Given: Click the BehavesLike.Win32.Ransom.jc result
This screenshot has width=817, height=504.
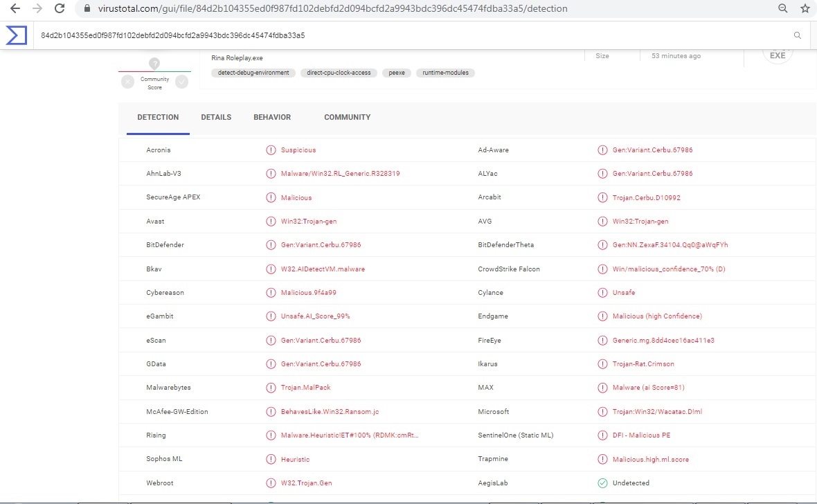Looking at the screenshot, I should click(330, 412).
